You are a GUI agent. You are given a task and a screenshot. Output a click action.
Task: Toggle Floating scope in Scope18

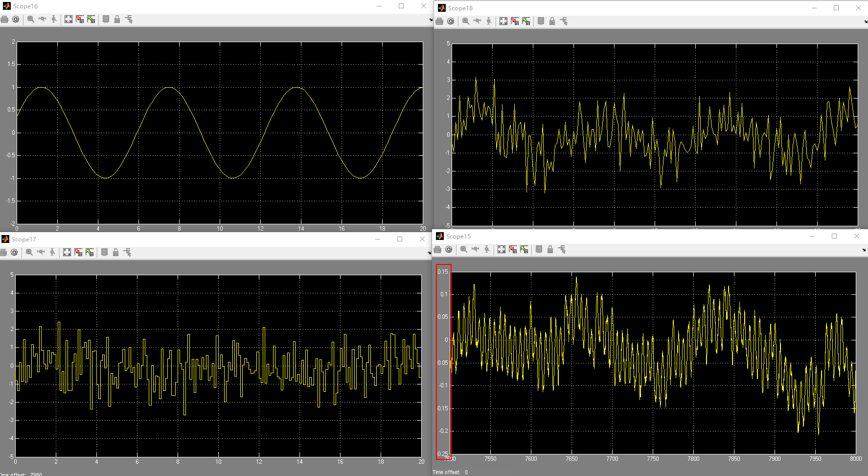coord(541,21)
